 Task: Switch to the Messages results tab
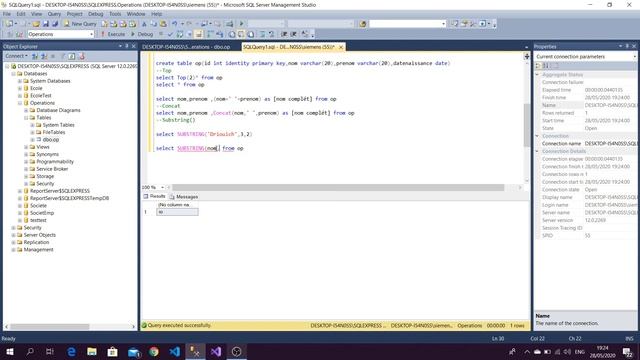point(184,197)
